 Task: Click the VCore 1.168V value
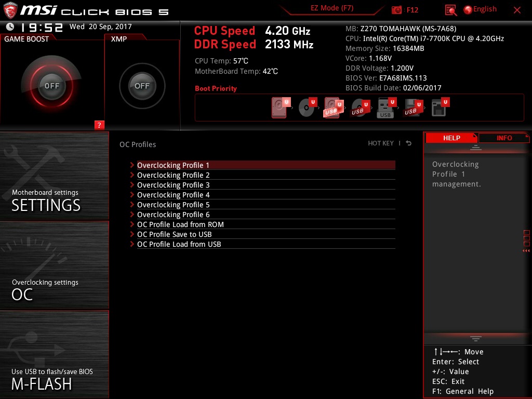tap(380, 58)
